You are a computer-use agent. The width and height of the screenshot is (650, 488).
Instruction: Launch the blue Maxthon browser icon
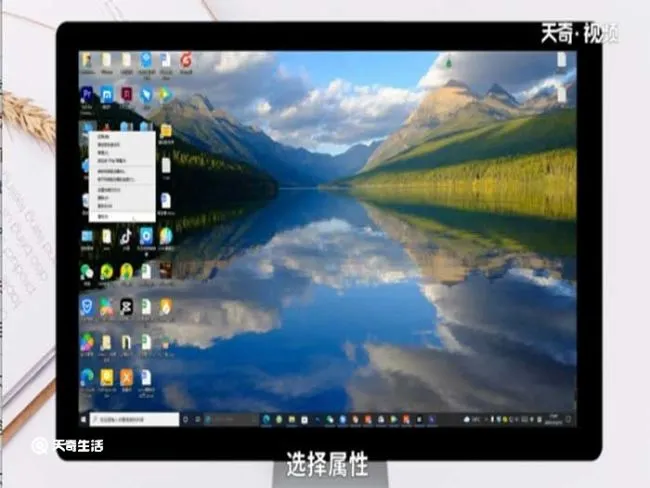107,95
